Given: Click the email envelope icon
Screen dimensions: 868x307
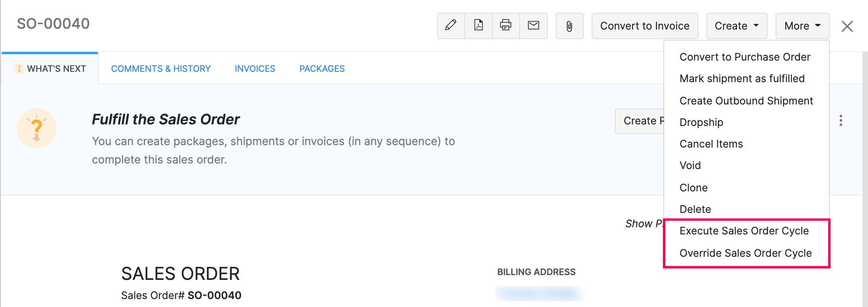Looking at the screenshot, I should point(534,26).
